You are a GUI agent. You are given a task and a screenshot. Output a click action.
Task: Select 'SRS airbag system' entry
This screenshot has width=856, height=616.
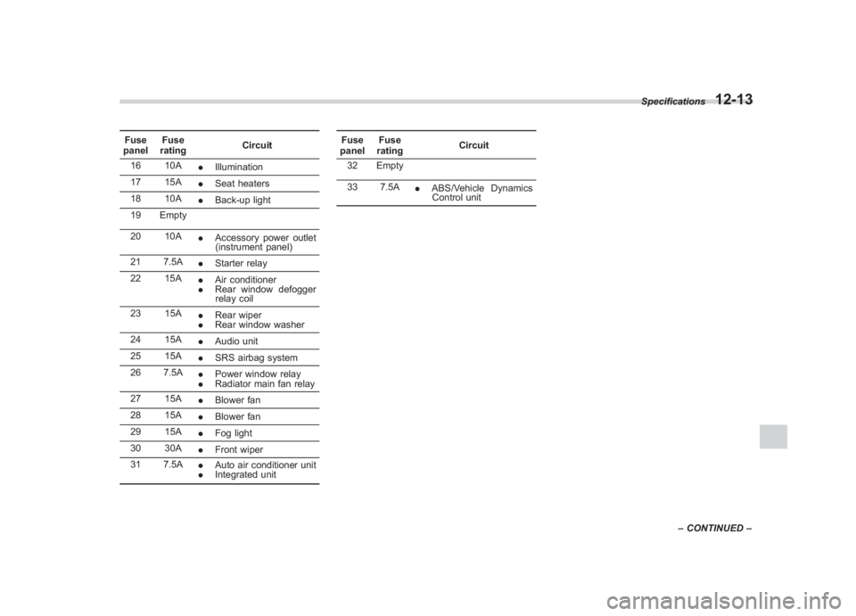(x=256, y=358)
